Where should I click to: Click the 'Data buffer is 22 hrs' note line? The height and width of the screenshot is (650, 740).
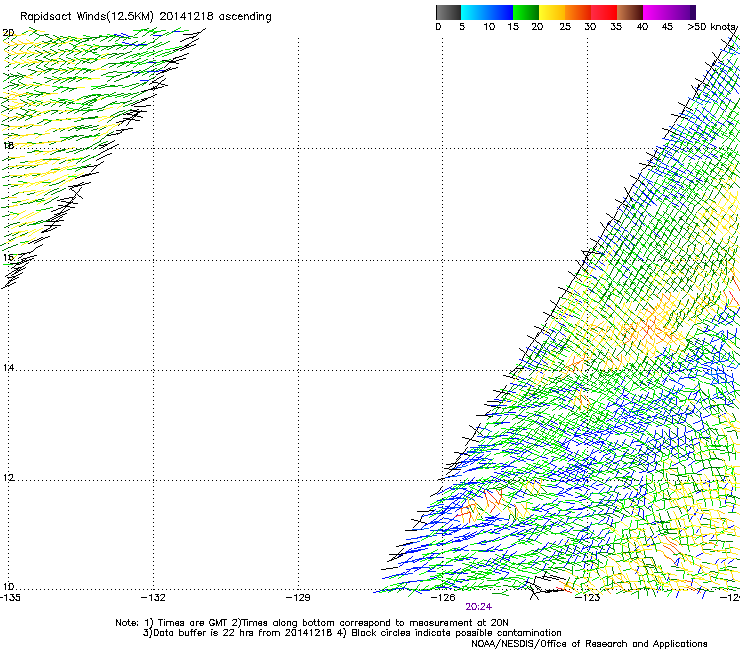[x=352, y=633]
